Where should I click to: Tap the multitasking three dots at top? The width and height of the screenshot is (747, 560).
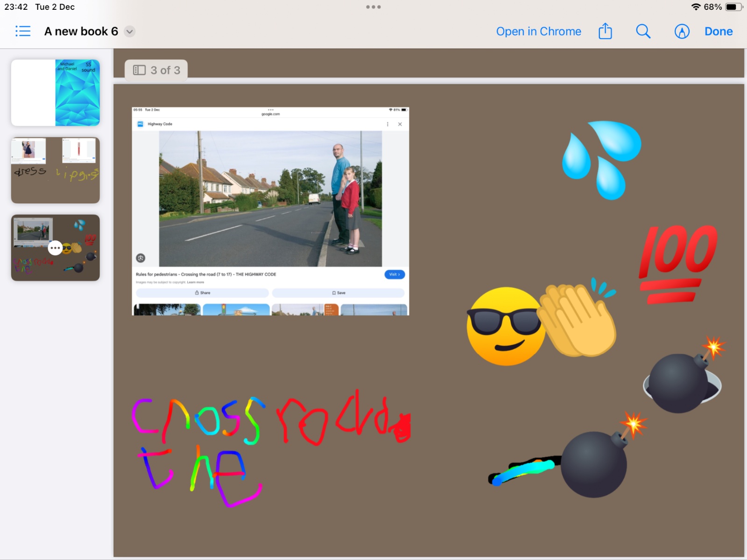pos(373,7)
